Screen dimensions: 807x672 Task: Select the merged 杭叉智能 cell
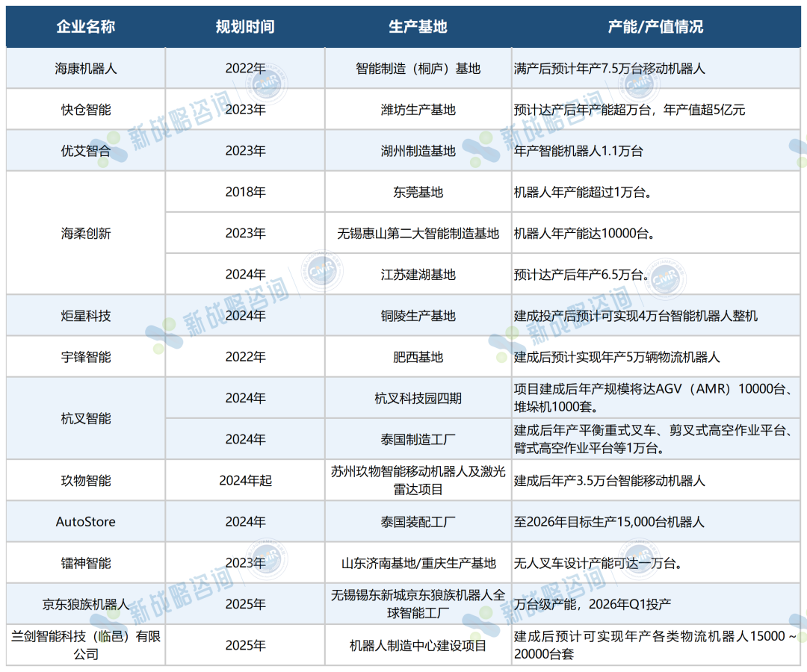point(85,418)
